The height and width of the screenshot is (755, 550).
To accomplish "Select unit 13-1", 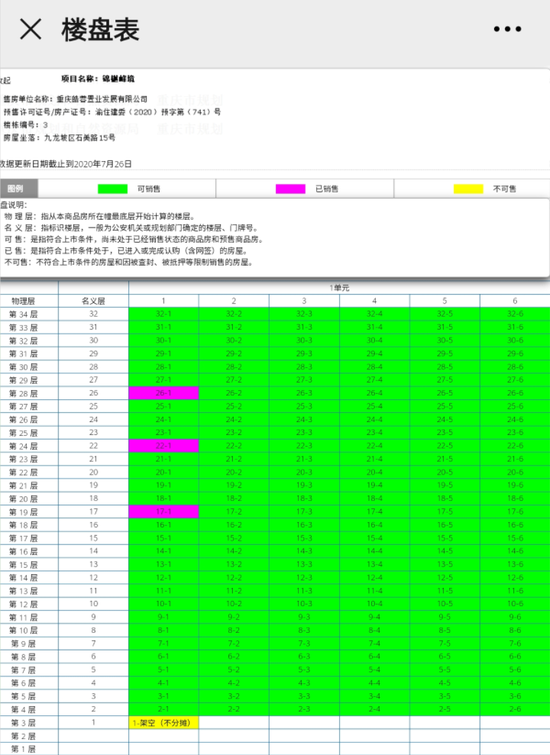I will [x=164, y=564].
